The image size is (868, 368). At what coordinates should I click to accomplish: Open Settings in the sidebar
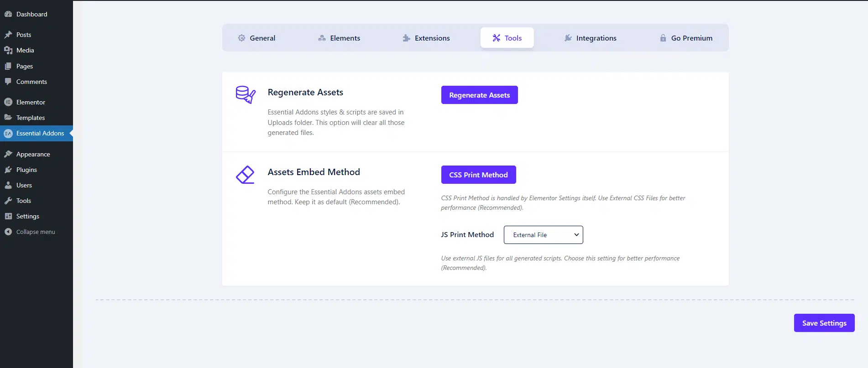click(37, 216)
